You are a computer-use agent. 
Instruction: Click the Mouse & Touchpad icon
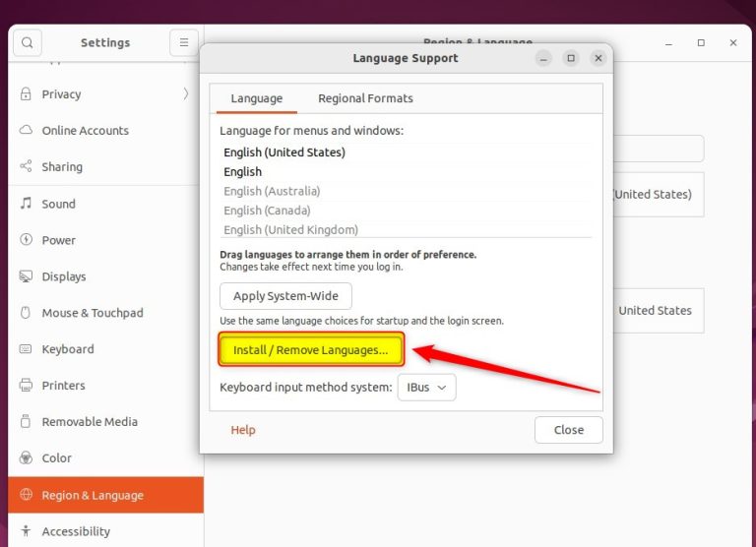pyautogui.click(x=26, y=312)
